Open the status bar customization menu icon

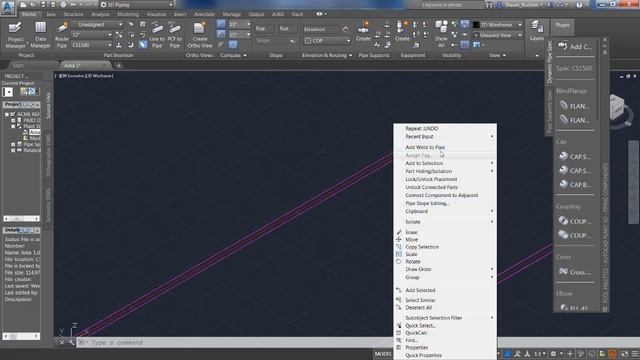click(x=635, y=353)
